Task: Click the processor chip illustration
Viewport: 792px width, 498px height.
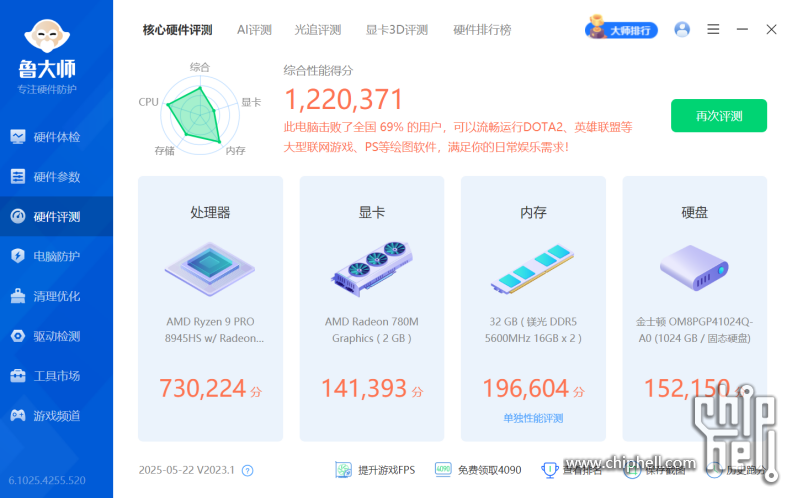Action: 210,269
